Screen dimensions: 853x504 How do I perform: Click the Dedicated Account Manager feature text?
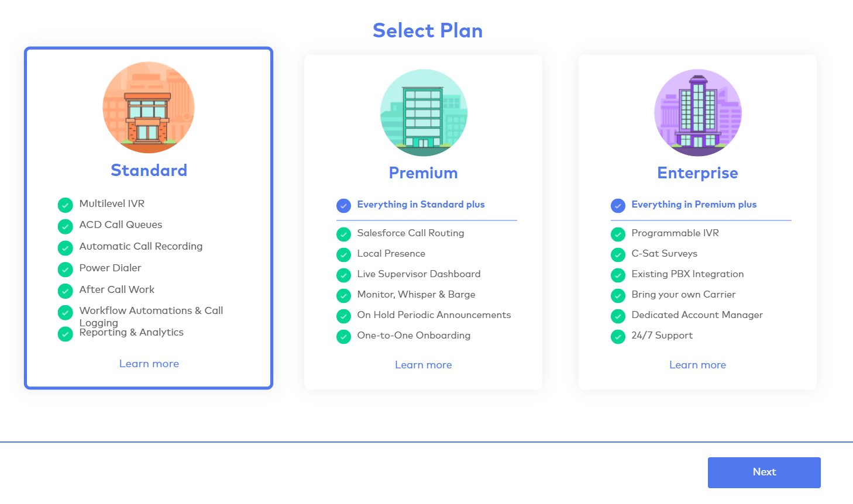click(697, 315)
